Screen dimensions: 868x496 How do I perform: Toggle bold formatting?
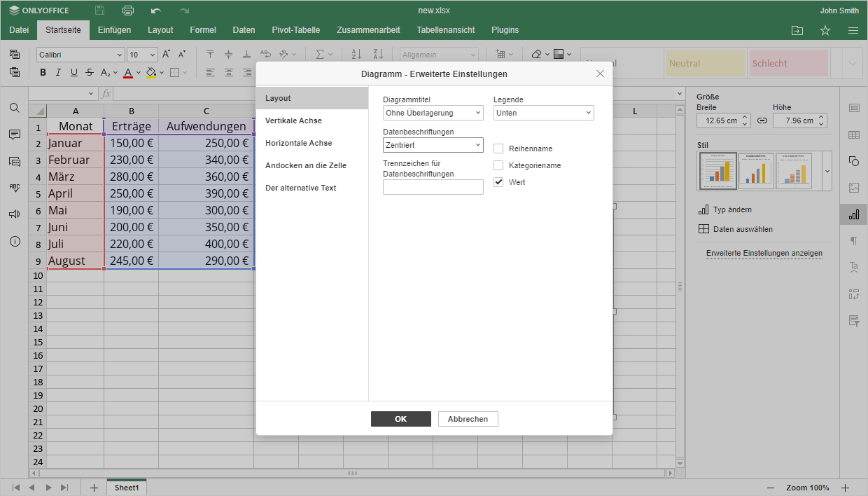(x=43, y=72)
